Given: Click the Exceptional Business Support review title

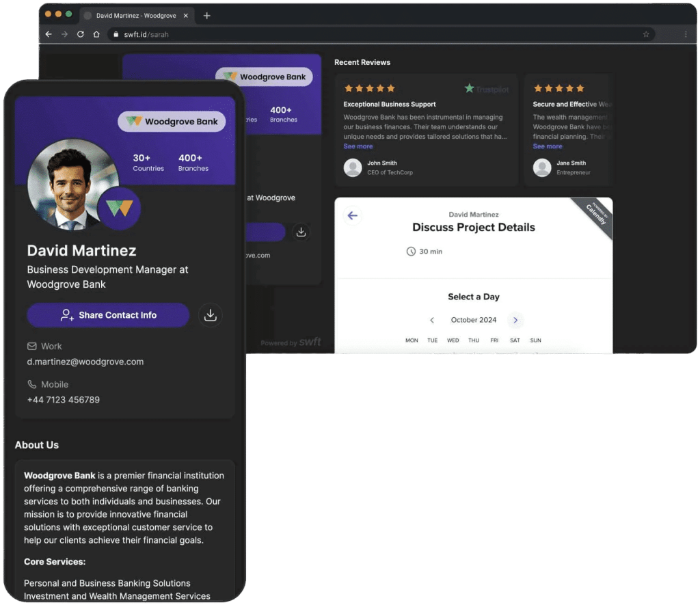Looking at the screenshot, I should (x=389, y=105).
